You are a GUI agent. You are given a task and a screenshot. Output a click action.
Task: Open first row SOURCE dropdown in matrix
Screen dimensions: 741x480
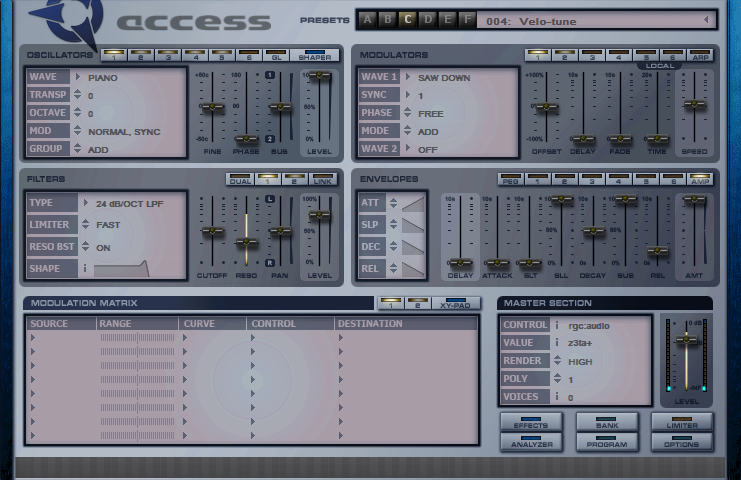pyautogui.click(x=33, y=338)
